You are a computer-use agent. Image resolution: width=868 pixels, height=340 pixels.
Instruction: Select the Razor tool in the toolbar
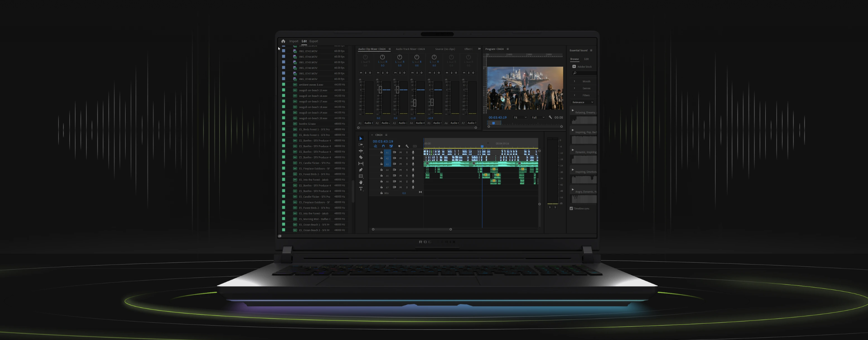[x=361, y=157]
